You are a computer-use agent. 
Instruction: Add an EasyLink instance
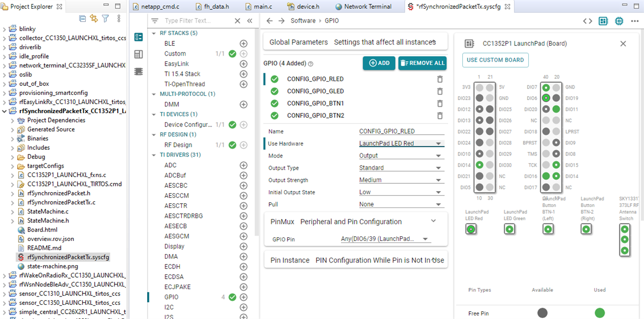tap(243, 64)
